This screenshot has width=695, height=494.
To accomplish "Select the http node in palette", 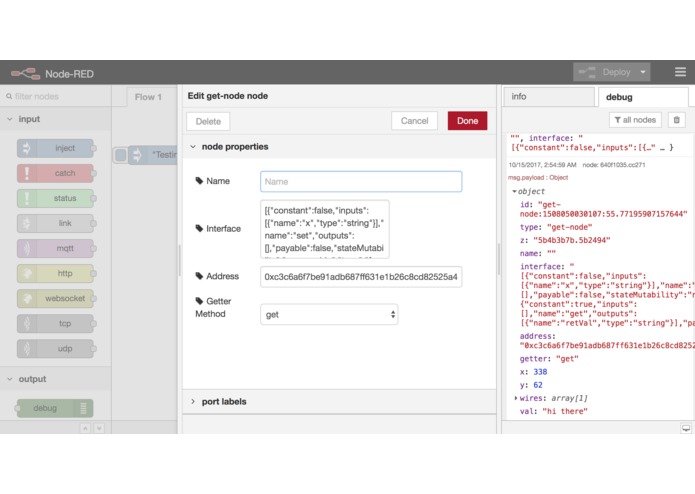I will coord(55,273).
